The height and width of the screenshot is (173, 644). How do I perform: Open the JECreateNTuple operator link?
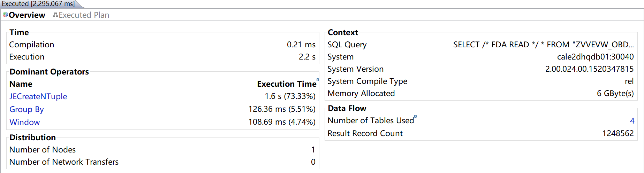(38, 96)
